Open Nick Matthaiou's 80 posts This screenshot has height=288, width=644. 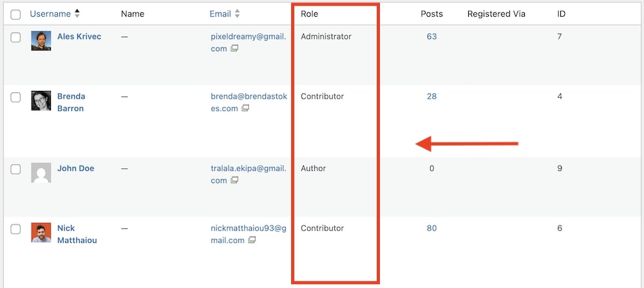pyautogui.click(x=431, y=228)
